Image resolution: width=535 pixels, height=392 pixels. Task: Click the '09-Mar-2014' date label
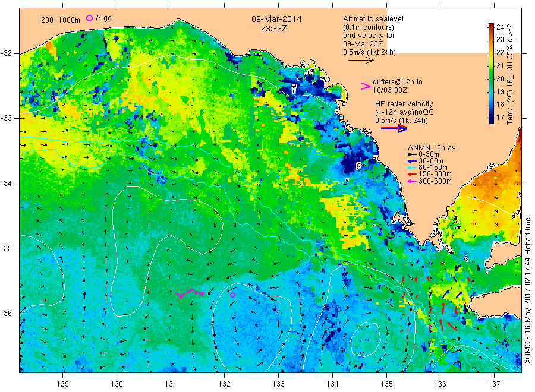(x=276, y=19)
